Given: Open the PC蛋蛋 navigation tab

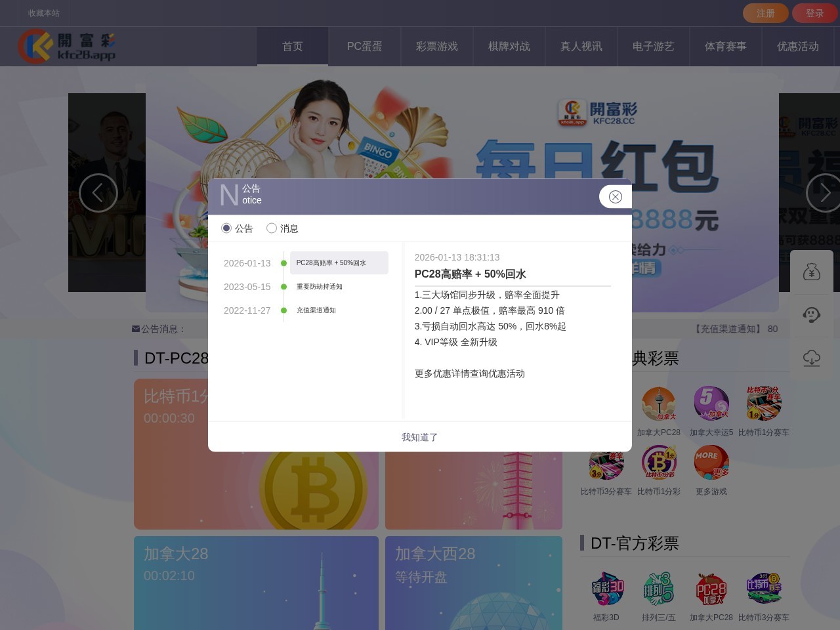Looking at the screenshot, I should 365,46.
